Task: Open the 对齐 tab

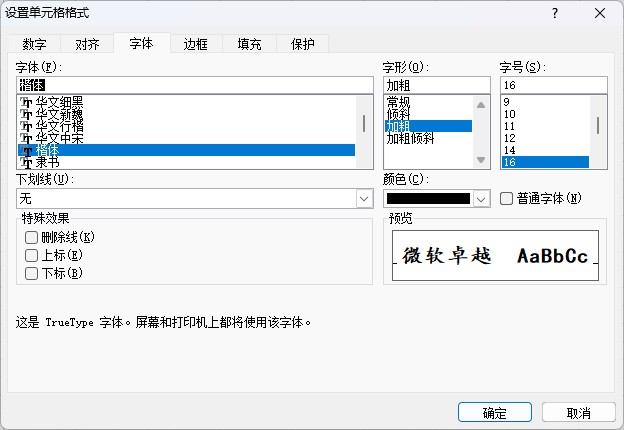Action: pos(87,44)
